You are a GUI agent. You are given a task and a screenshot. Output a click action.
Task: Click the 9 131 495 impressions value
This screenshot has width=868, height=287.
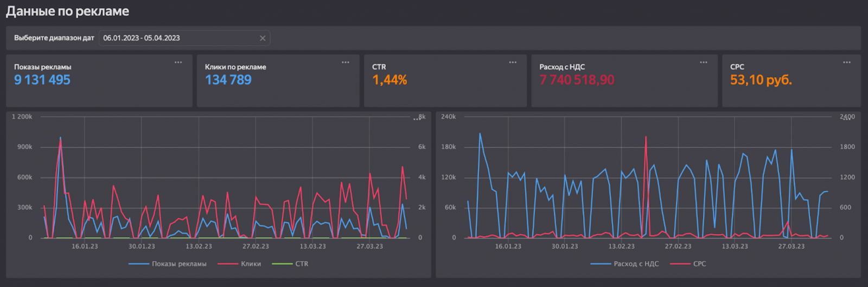click(42, 80)
